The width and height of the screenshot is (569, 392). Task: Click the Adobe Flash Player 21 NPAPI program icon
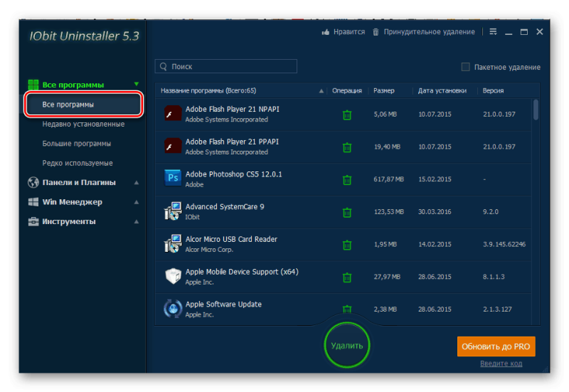pyautogui.click(x=173, y=113)
